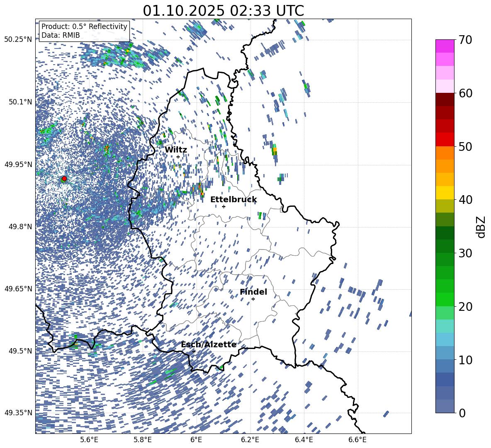
Task: Click the red radar site marker
Action: 64,179
